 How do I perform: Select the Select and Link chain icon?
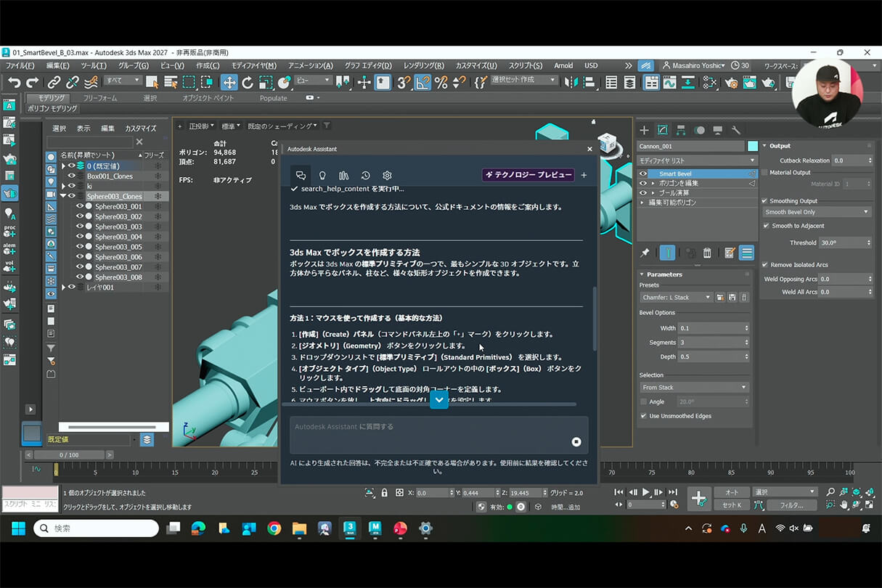point(54,83)
